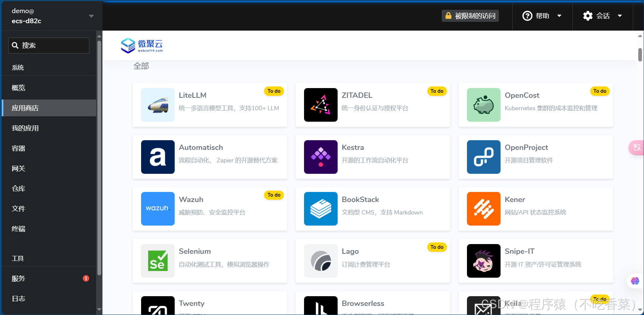Open the Automatisch app icon
The height and width of the screenshot is (315, 644).
click(158, 157)
